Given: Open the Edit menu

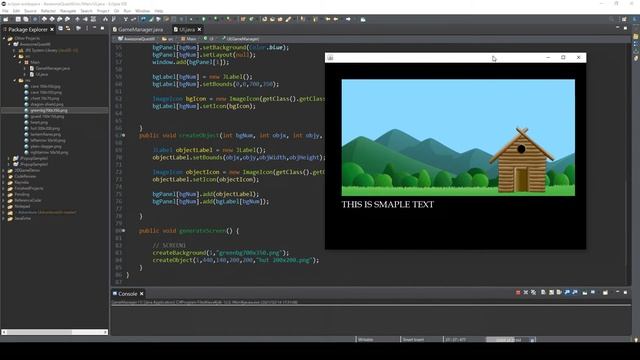Looking at the screenshot, I should pos(16,11).
